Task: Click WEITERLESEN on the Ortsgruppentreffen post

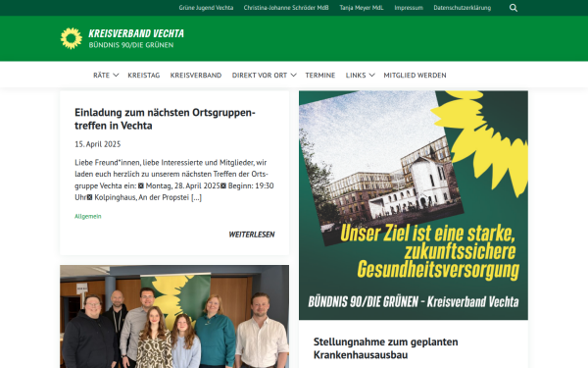Action: click(252, 235)
